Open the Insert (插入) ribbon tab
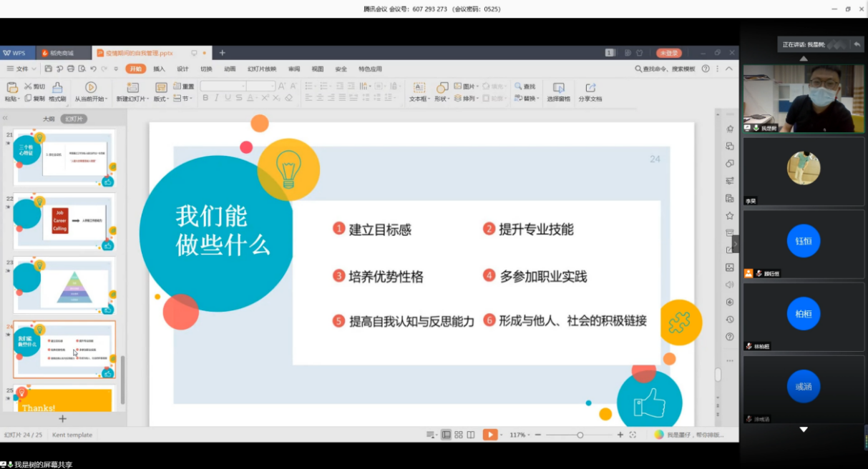This screenshot has height=469, width=868. 159,69
